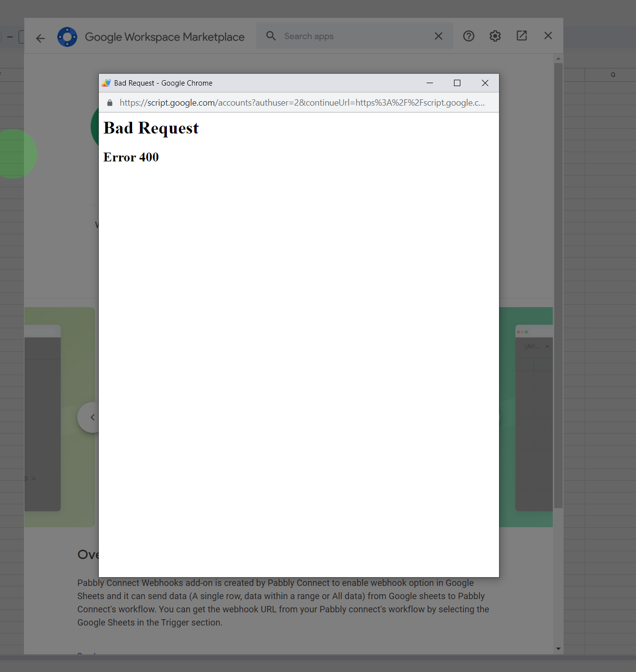The height and width of the screenshot is (672, 636).
Task: Go back using the Marketplace back arrow
Action: [x=40, y=38]
